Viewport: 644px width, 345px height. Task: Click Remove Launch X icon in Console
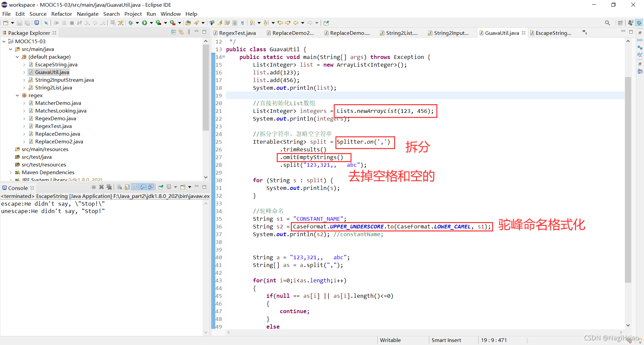pyautogui.click(x=101, y=187)
